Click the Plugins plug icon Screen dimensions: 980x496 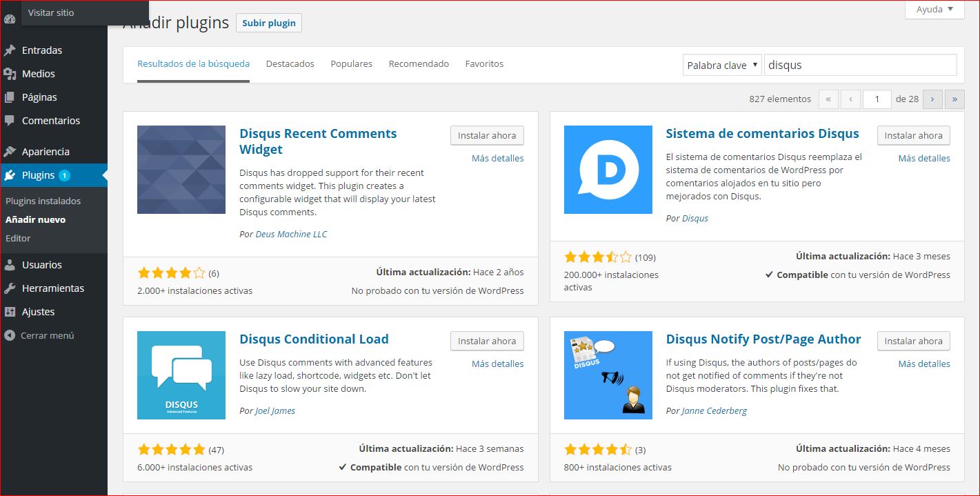point(10,175)
